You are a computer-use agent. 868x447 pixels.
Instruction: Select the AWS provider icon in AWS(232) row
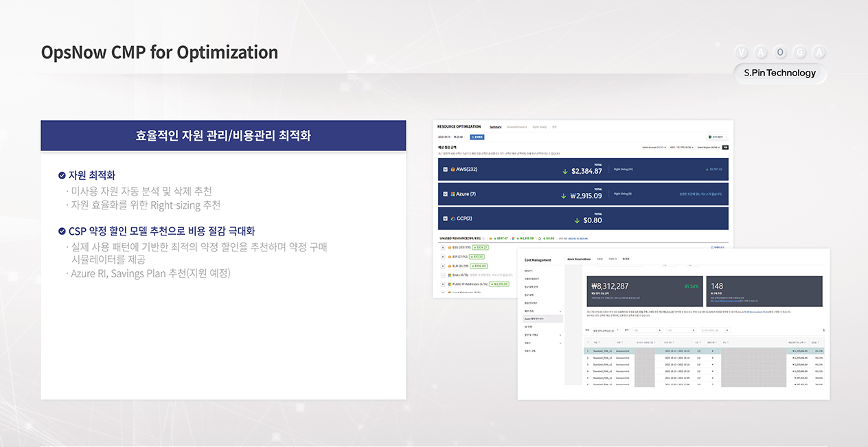click(x=453, y=170)
